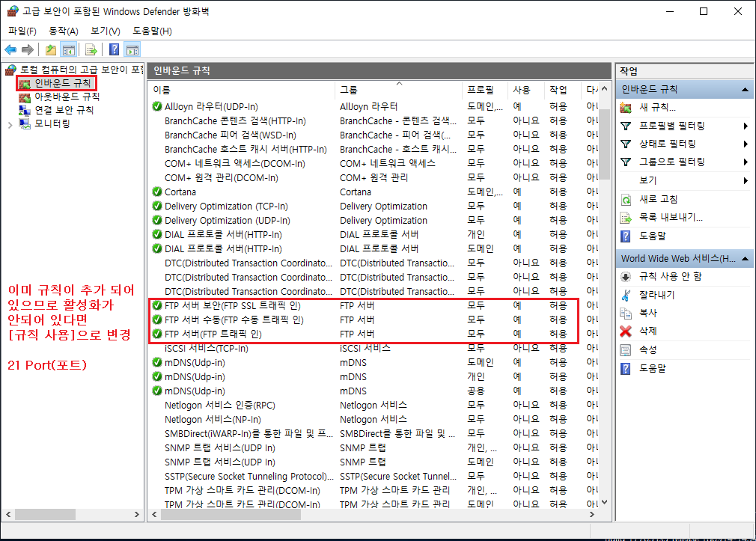The height and width of the screenshot is (541, 756).
Task: Toggle the Action pane toolbar icon
Action: pos(132,49)
